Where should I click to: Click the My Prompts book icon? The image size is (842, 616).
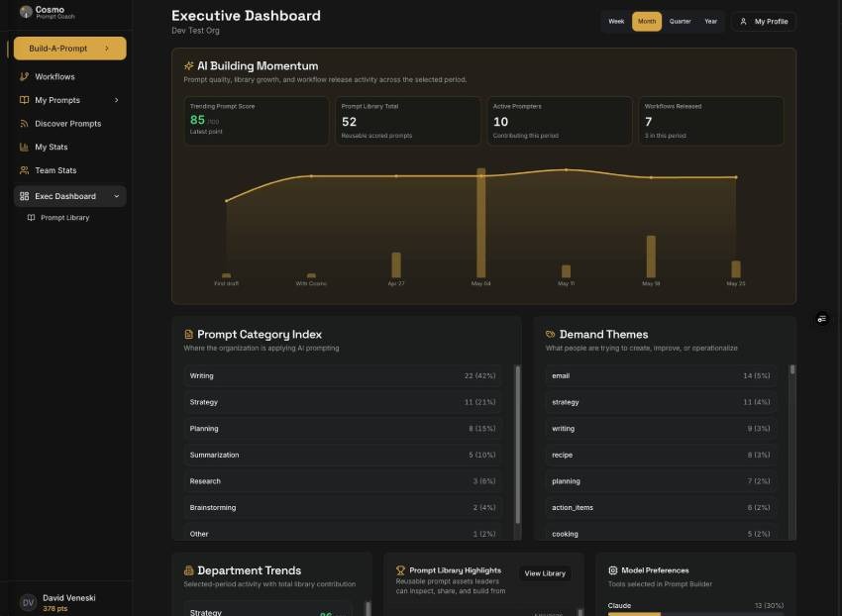pos(24,100)
